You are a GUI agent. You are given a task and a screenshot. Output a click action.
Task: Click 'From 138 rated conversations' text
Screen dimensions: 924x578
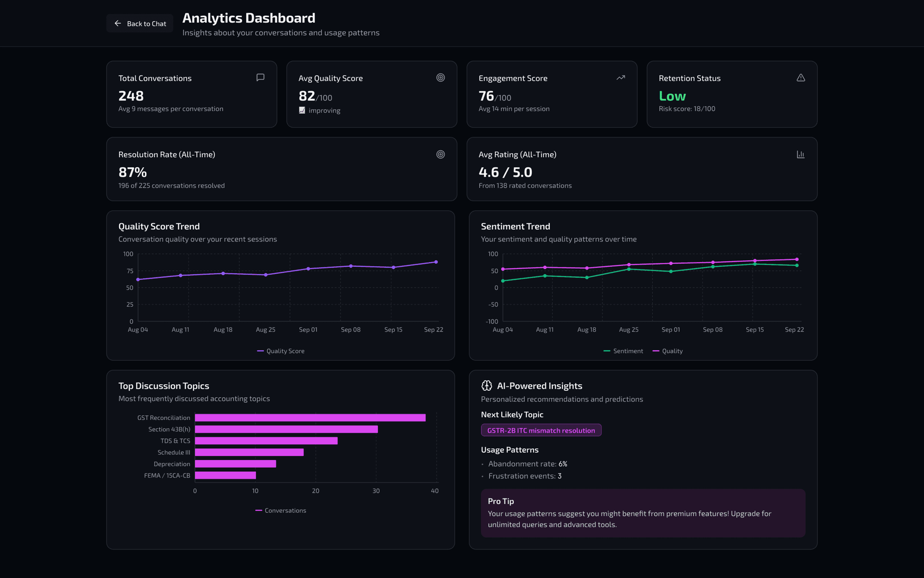tap(525, 185)
